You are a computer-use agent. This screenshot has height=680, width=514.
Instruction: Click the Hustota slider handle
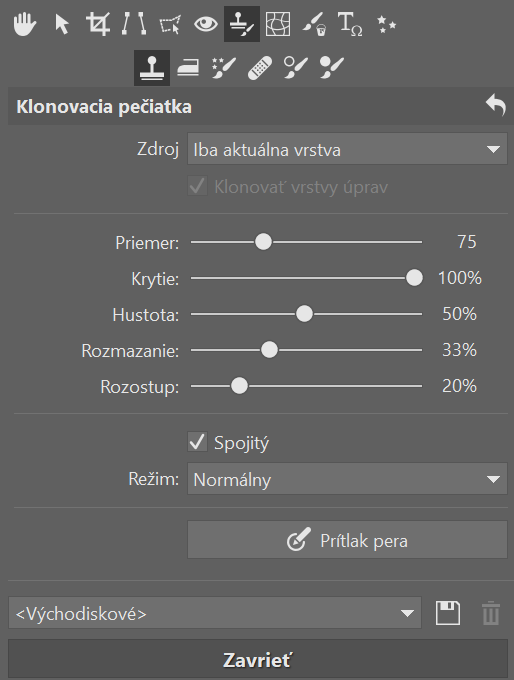click(x=304, y=314)
